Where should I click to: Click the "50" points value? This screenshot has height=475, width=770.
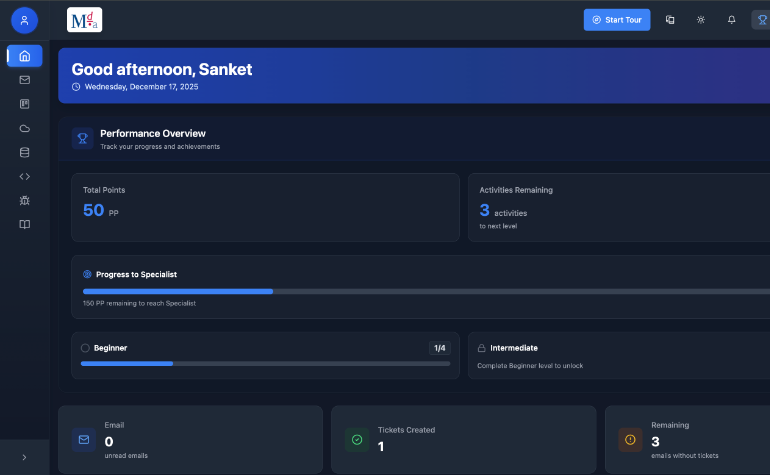pyautogui.click(x=93, y=210)
